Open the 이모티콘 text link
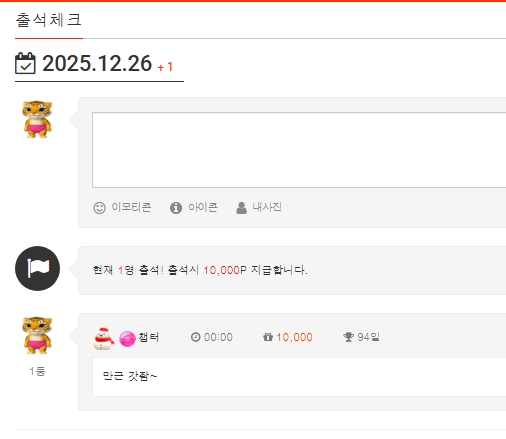This screenshot has width=506, height=439. [131, 207]
